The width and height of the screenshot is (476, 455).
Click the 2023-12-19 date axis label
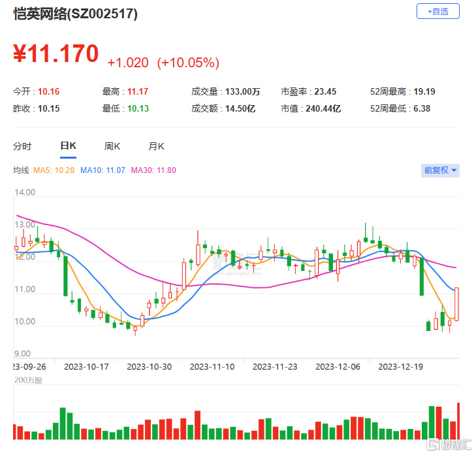tap(400, 367)
